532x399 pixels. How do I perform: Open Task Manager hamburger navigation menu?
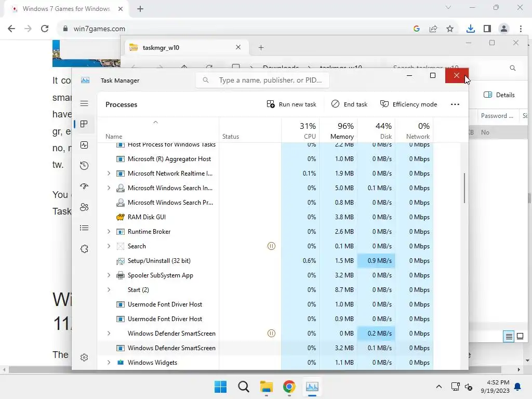[x=84, y=103]
